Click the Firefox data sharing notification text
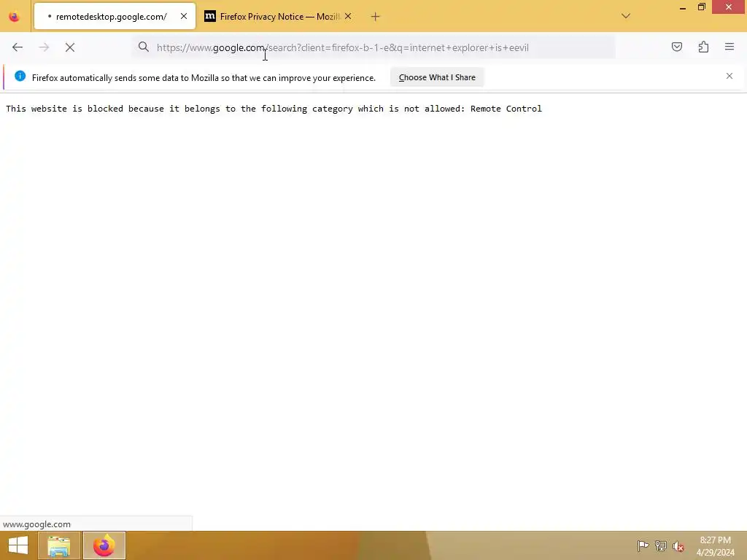Viewport: 747px width, 560px height. (204, 77)
